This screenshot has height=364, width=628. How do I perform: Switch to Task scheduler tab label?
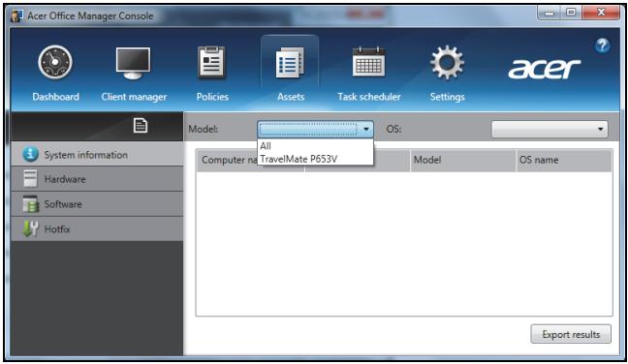(x=369, y=97)
